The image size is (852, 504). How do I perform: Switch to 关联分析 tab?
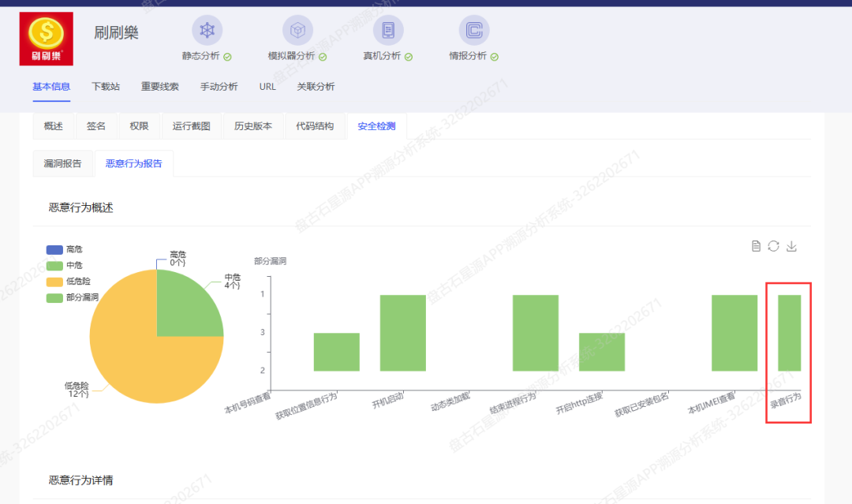point(316,86)
